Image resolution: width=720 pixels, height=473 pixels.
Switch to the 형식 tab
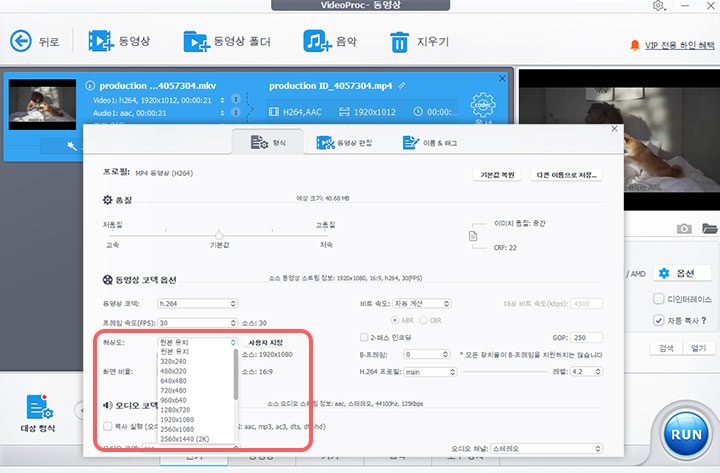click(268, 143)
